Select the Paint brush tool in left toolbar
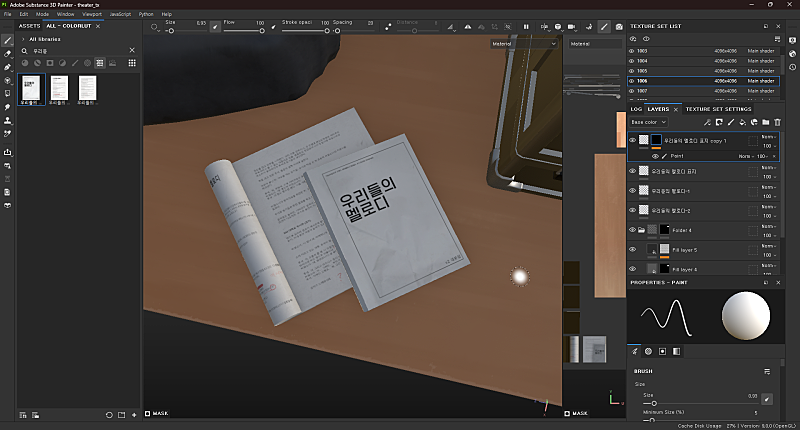Viewport: 800px width, 430px height. coord(8,40)
